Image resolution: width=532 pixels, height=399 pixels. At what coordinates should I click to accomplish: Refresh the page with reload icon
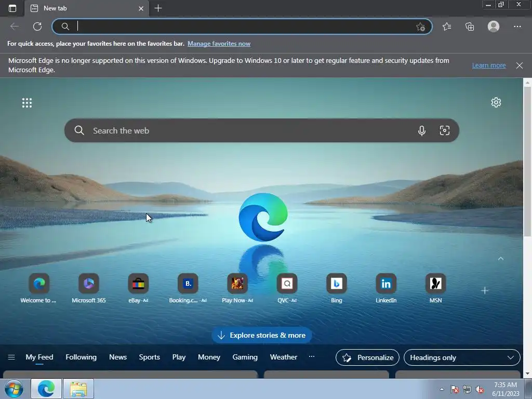(x=37, y=26)
